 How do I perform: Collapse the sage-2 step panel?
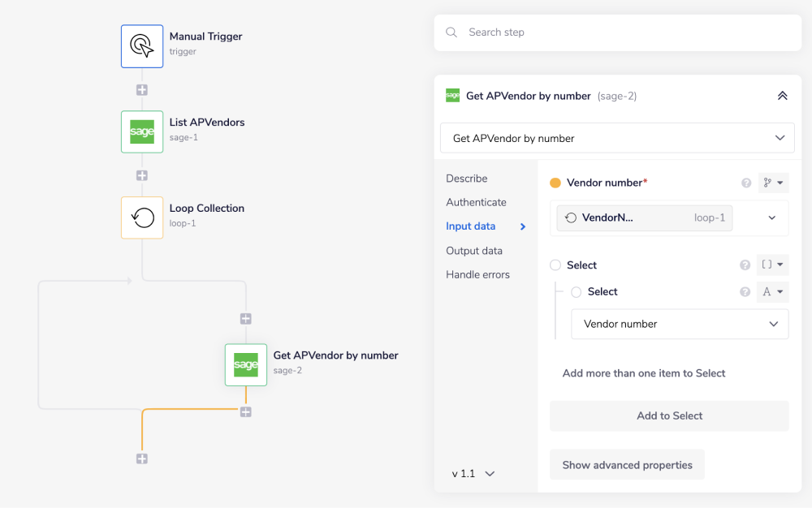[x=782, y=96]
